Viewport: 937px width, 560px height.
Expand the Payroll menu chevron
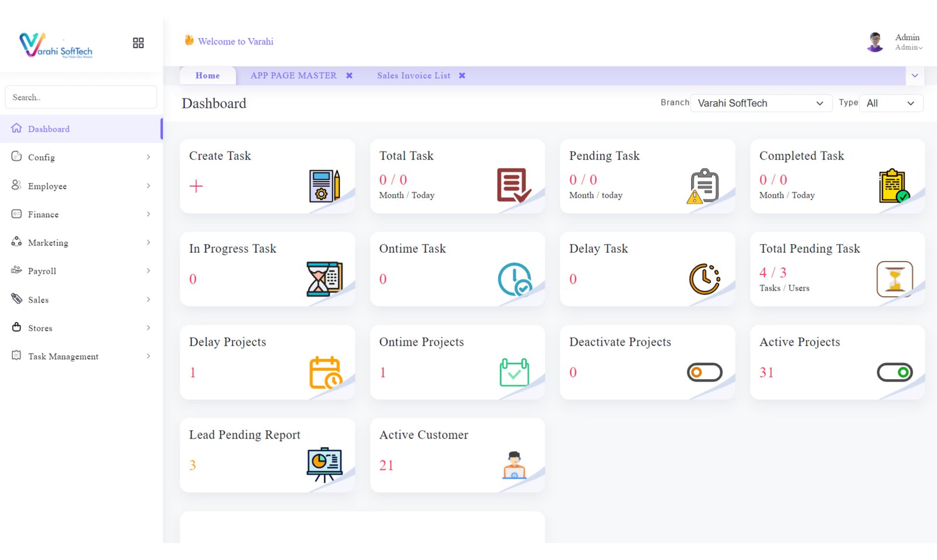(x=148, y=270)
